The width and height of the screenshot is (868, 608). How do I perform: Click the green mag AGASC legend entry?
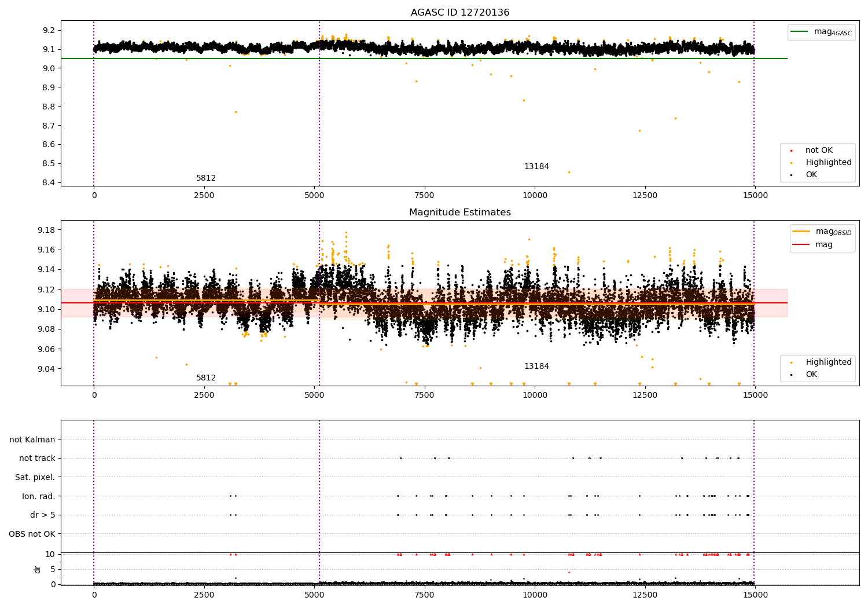coord(821,32)
